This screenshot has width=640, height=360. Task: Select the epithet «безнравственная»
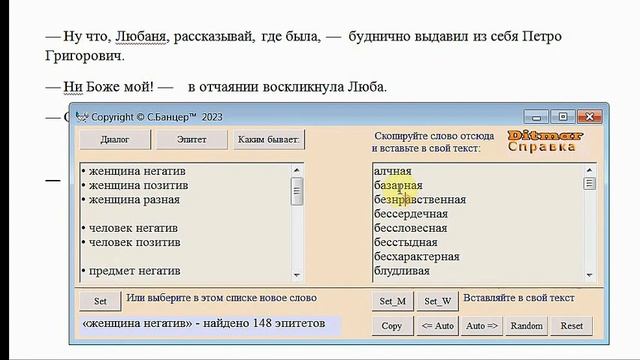[x=420, y=200]
